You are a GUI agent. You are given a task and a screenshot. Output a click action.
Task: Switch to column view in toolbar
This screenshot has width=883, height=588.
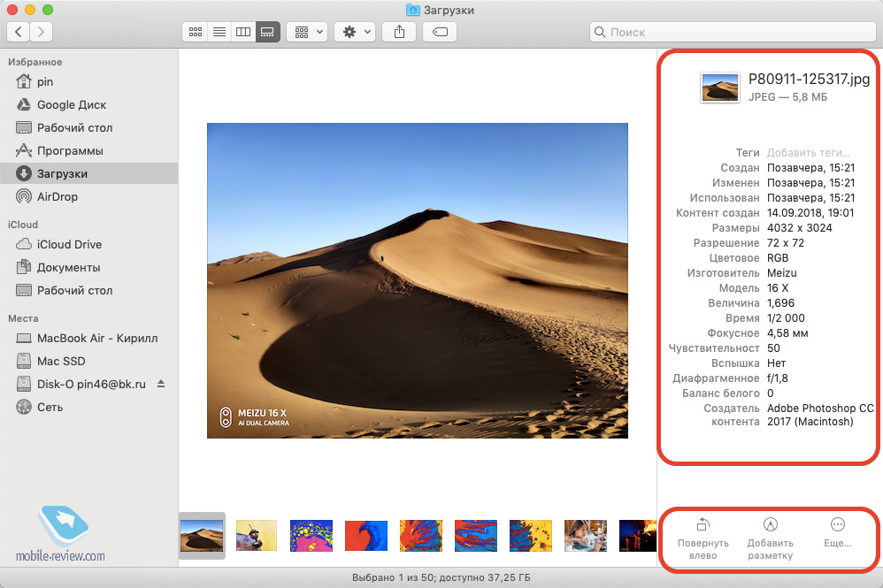pyautogui.click(x=242, y=32)
